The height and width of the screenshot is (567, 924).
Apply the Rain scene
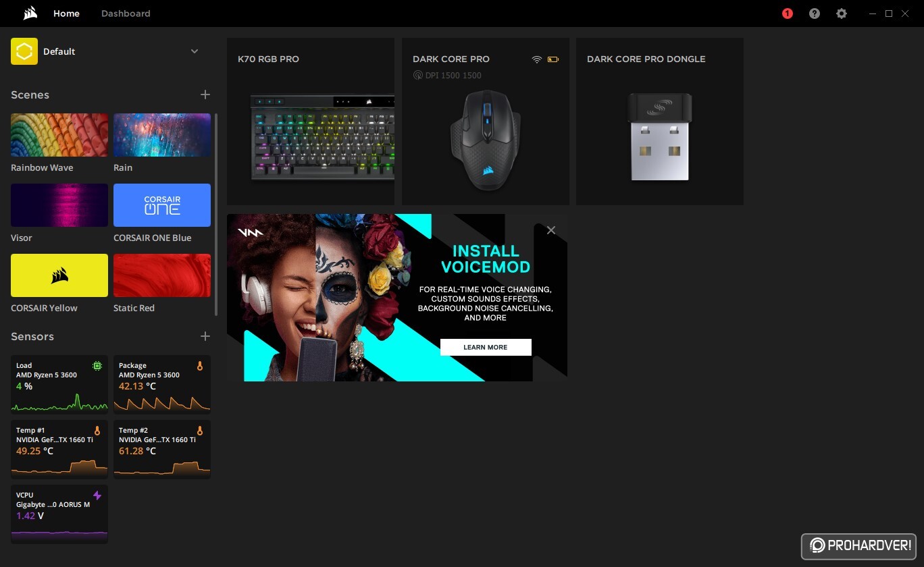coord(162,135)
